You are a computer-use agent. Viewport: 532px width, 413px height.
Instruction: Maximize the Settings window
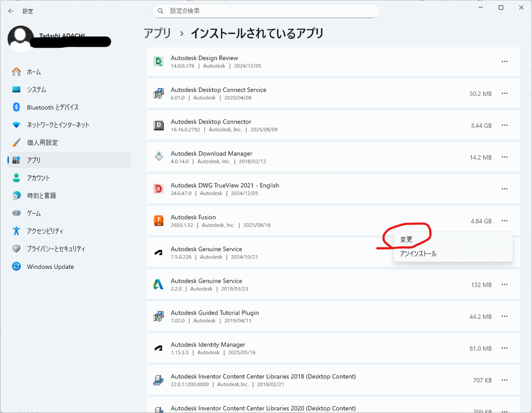tap(501, 7)
